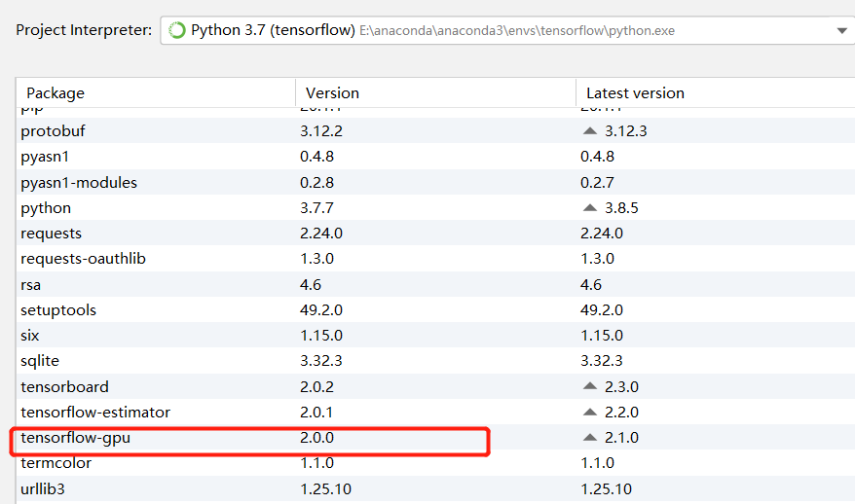
Task: Click the green interpreter loading icon
Action: click(176, 30)
